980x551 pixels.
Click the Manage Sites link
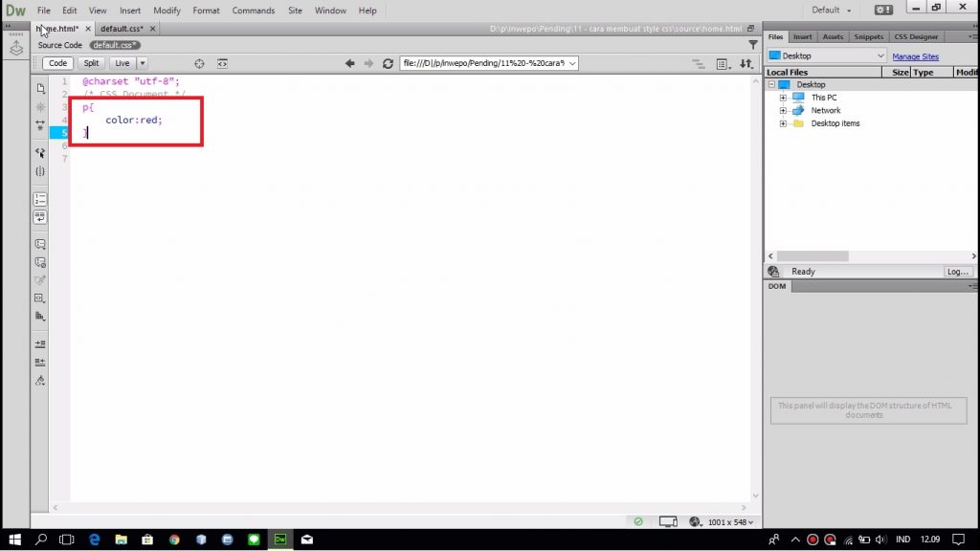point(915,56)
